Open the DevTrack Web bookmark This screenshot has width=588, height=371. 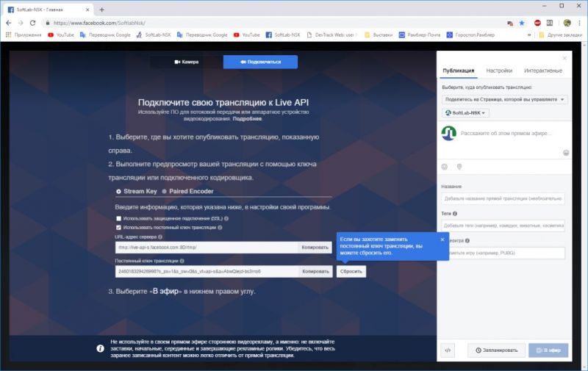coord(330,35)
